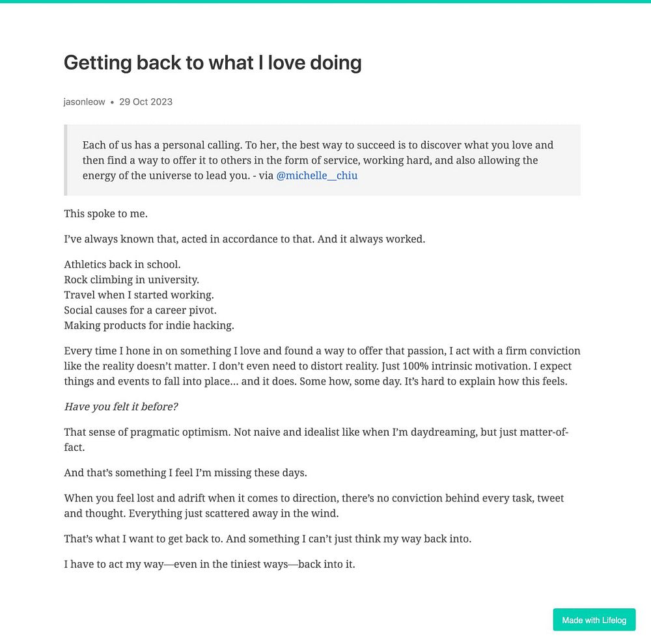Screen dimensions: 651x644
Task: Click the 'Athletics back in school.' line
Action: [x=122, y=264]
